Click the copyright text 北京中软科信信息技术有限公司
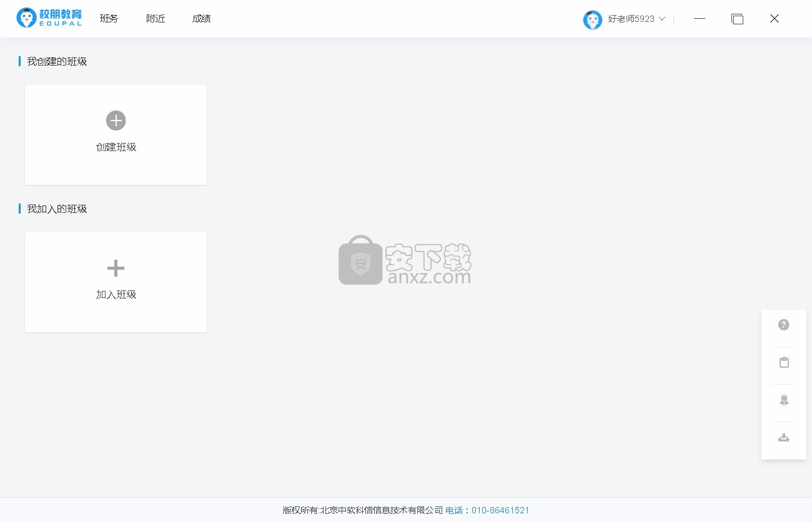Image resolution: width=812 pixels, height=522 pixels. pyautogui.click(x=382, y=510)
